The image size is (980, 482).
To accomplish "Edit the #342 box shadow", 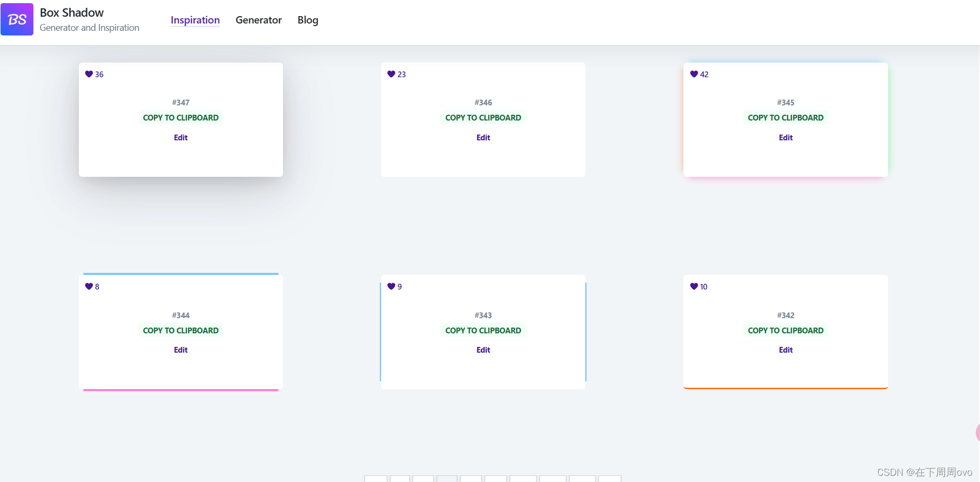I will point(786,350).
